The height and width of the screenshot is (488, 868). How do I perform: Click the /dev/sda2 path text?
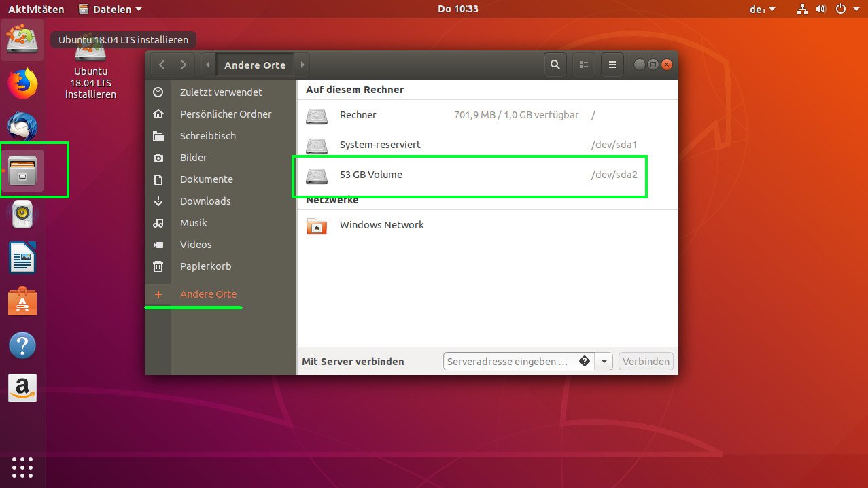point(614,175)
